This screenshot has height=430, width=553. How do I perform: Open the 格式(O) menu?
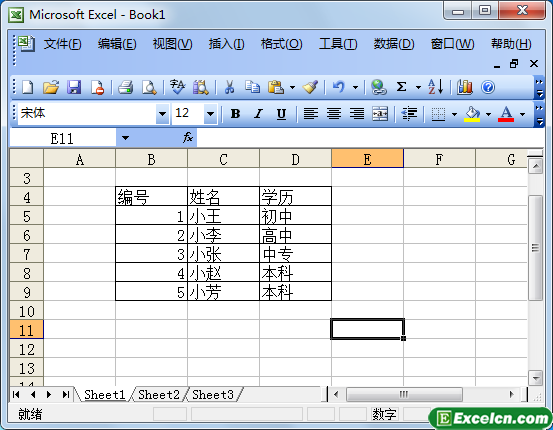click(x=281, y=44)
